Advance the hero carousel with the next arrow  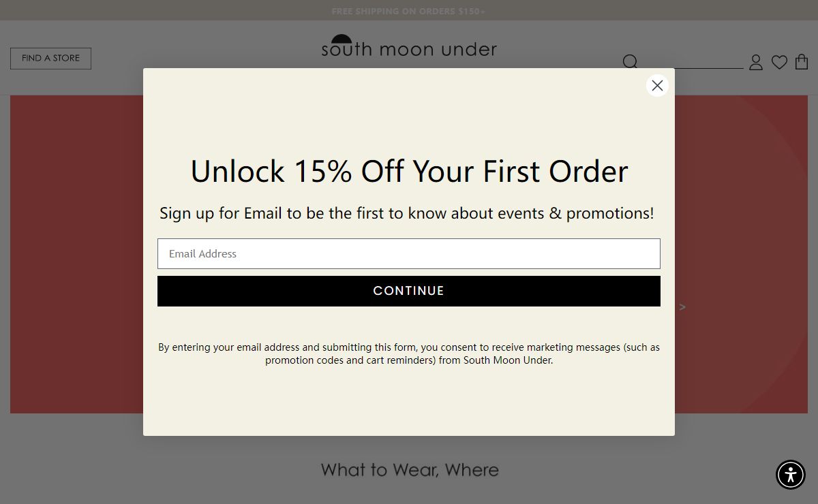click(x=682, y=307)
